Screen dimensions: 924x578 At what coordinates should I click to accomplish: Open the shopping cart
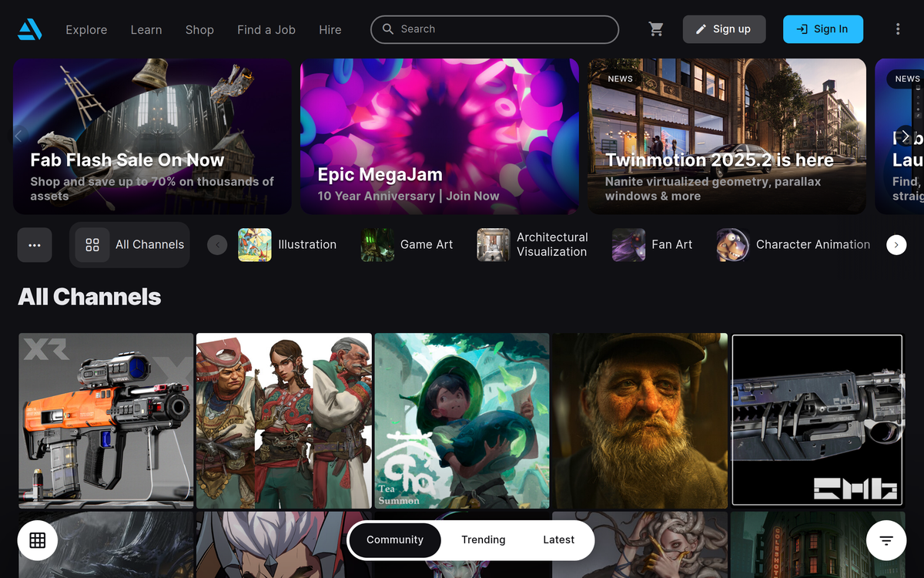pos(656,29)
